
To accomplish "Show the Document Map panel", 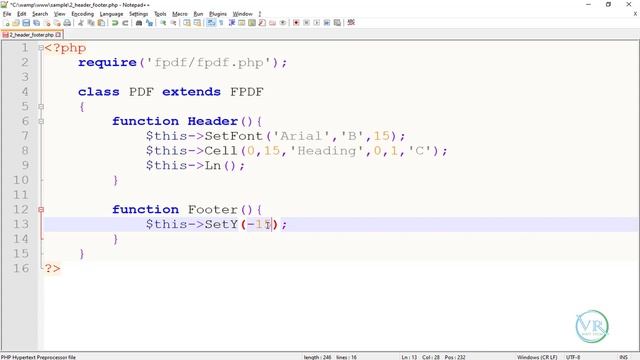I will (x=252, y=23).
